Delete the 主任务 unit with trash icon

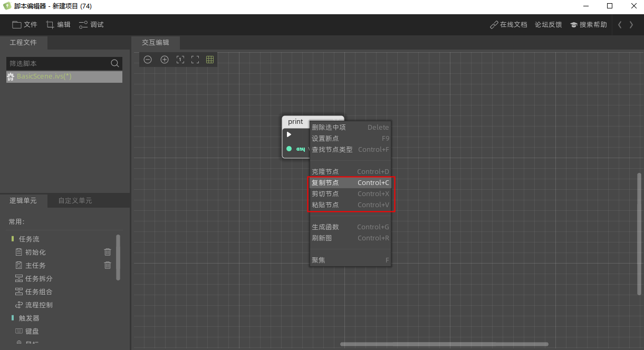(x=108, y=265)
